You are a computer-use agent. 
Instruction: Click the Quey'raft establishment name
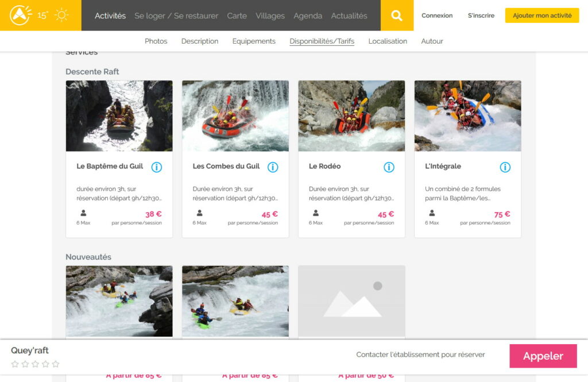(x=30, y=350)
